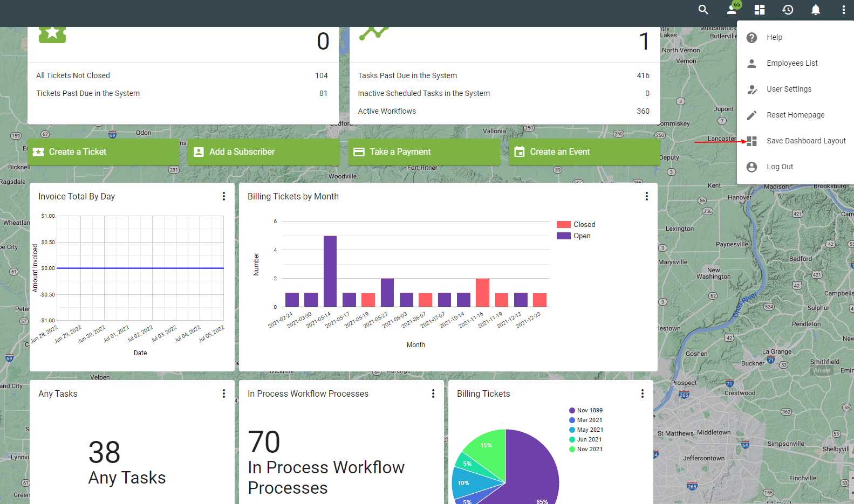Select Help from the menu
This screenshot has height=504, width=854.
[x=795, y=37]
